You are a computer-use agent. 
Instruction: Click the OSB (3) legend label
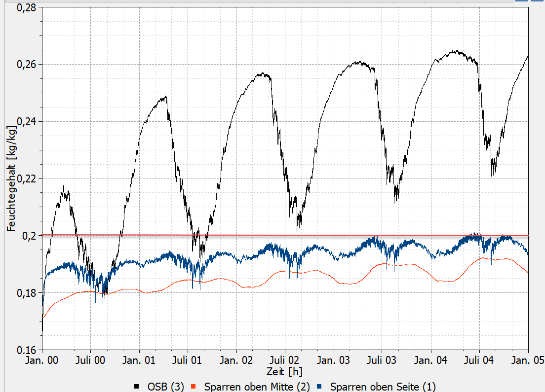click(165, 387)
